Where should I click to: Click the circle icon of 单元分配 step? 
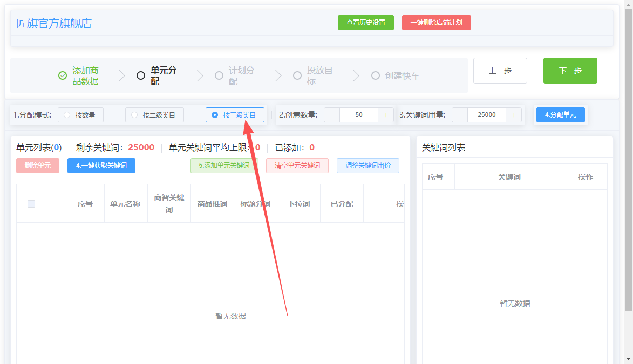pos(140,75)
